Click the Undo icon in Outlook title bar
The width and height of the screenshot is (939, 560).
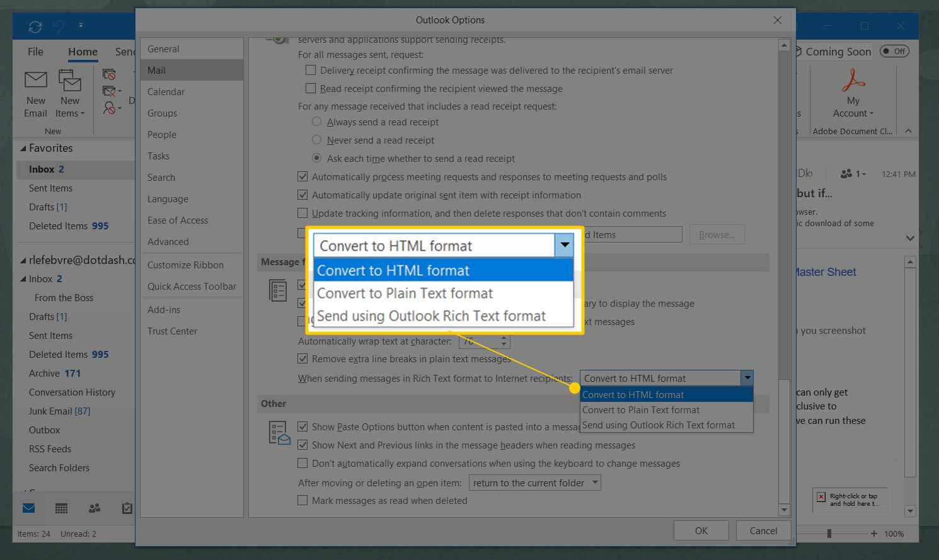pyautogui.click(x=59, y=26)
